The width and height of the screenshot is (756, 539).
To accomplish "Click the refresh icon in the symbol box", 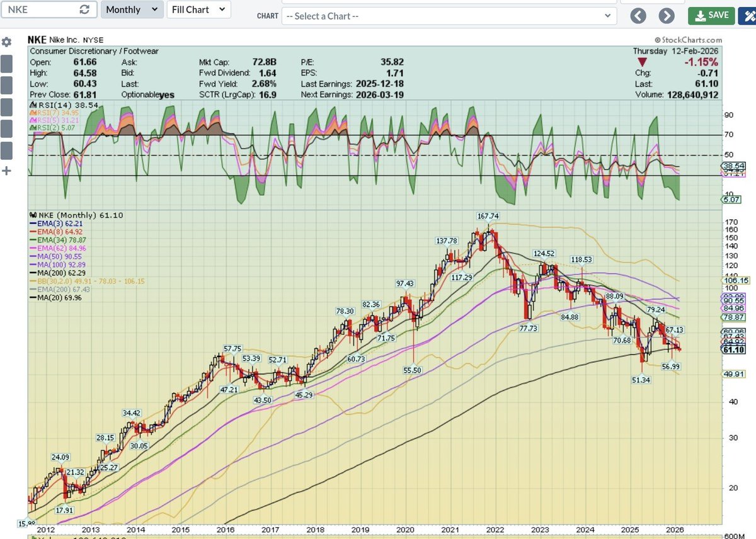I will point(86,10).
